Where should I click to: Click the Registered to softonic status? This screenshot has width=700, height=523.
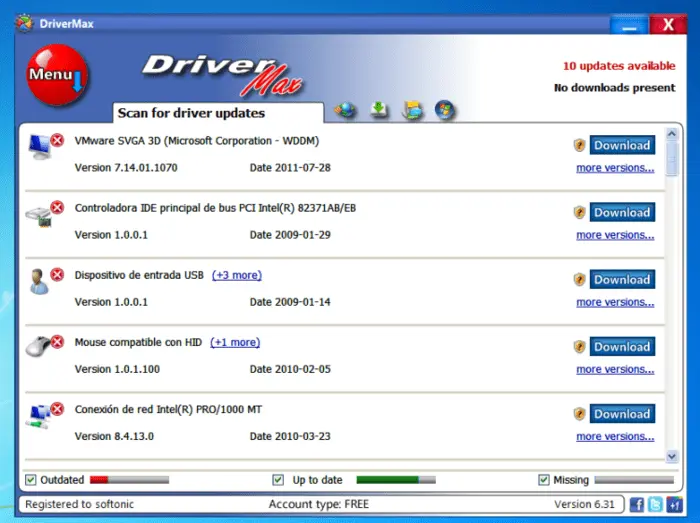click(x=79, y=504)
